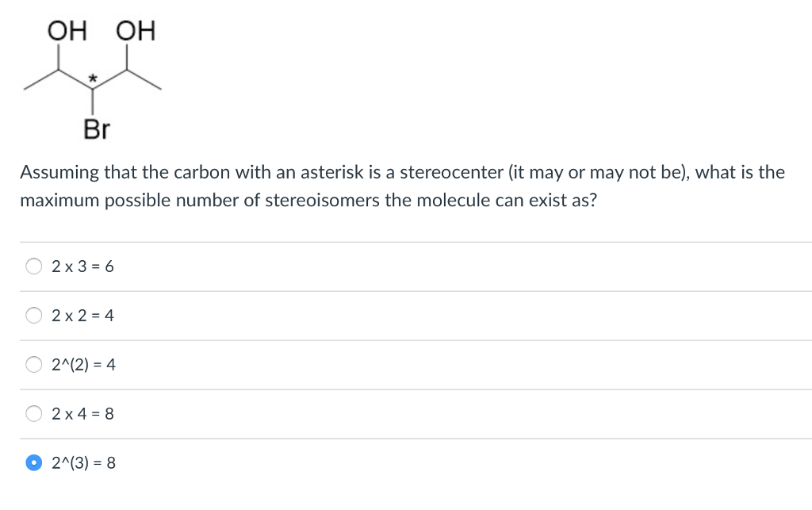Select the answer option 2 x 4 = 8

tap(82, 413)
